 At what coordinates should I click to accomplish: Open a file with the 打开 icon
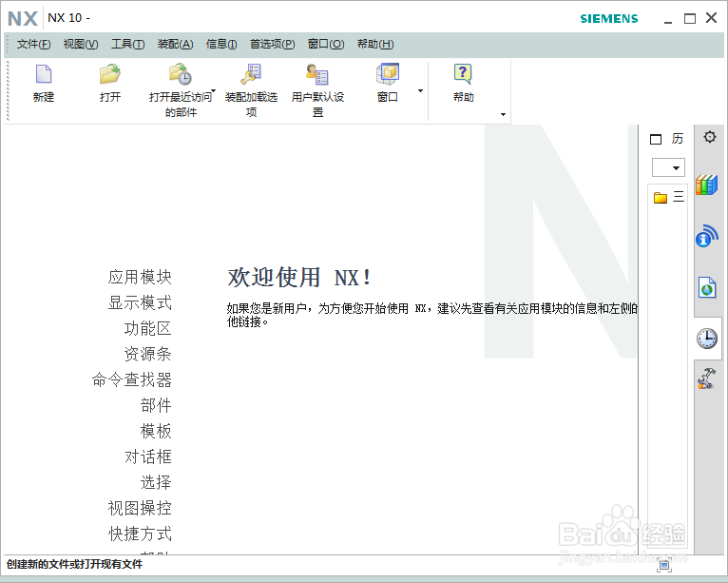tap(110, 74)
